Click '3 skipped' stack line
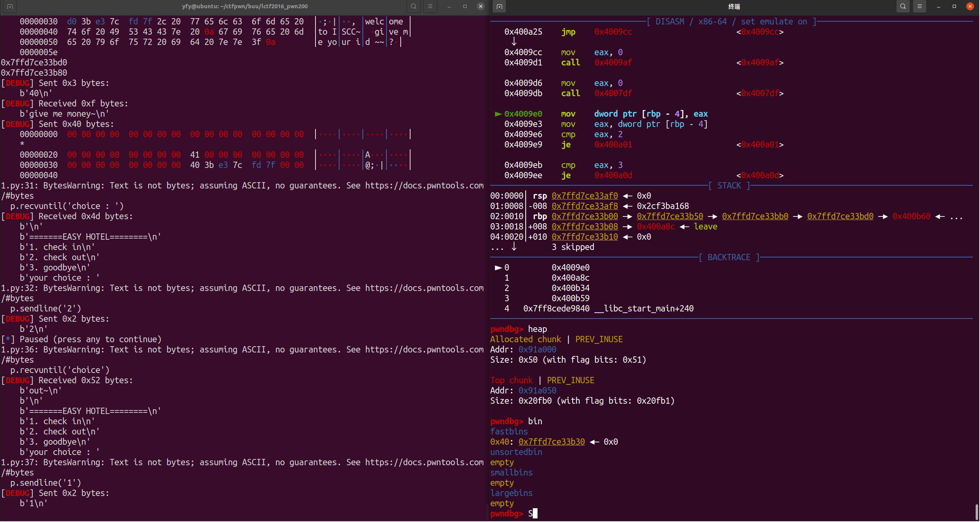Screen dimensions: 980x522 point(573,247)
